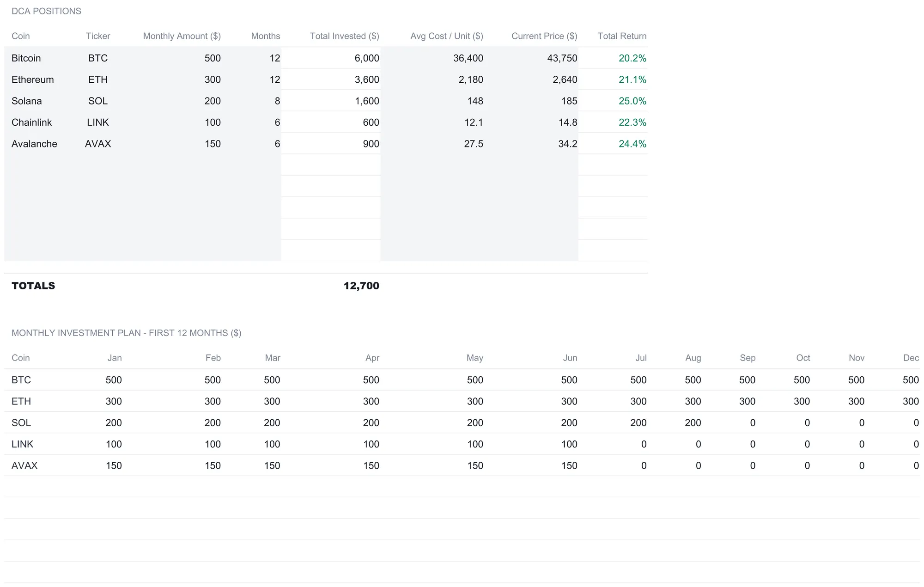The image size is (924, 587).
Task: Click the BTC row label in monthly plan
Action: pos(21,380)
